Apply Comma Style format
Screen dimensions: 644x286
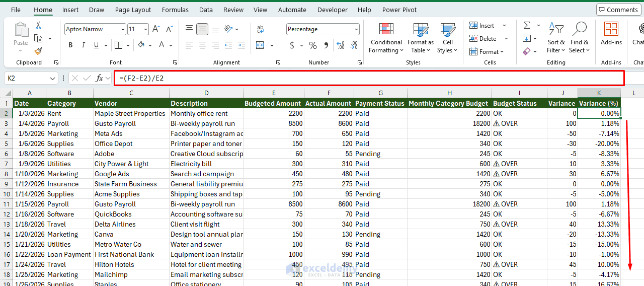pos(326,45)
